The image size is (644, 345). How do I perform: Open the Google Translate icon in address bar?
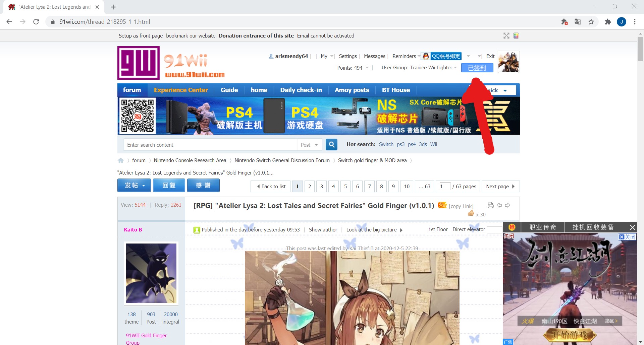coord(578,22)
